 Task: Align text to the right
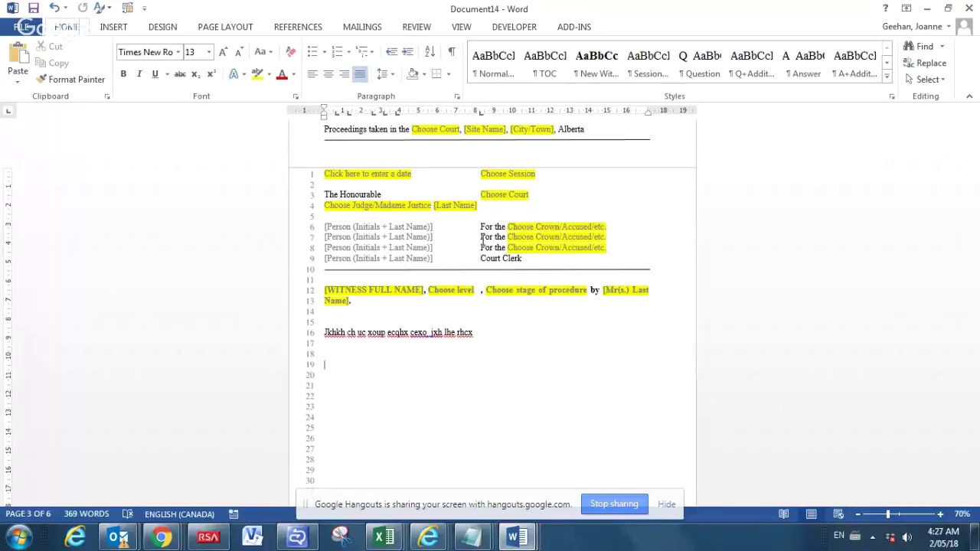pyautogui.click(x=345, y=74)
